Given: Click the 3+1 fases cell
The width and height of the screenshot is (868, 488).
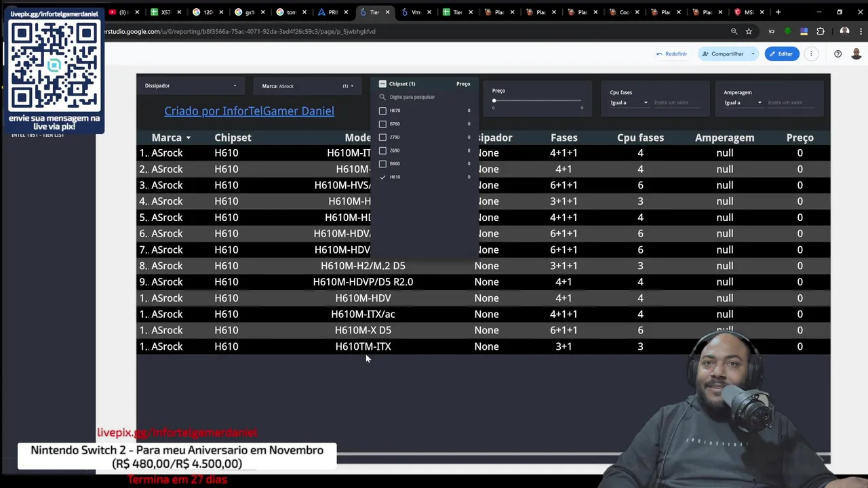Looking at the screenshot, I should pos(564,346).
